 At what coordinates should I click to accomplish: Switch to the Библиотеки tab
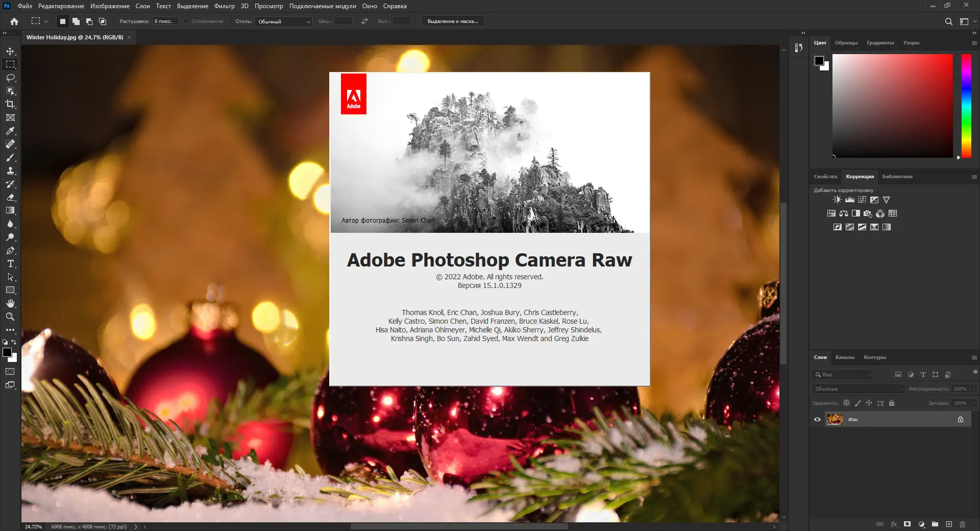897,177
